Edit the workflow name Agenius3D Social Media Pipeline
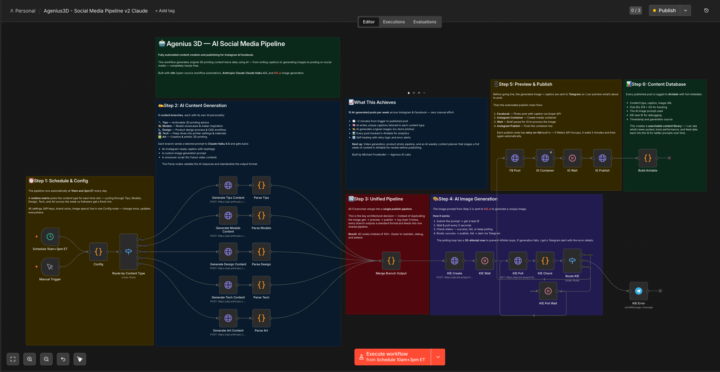The width and height of the screenshot is (720, 372). pos(96,11)
